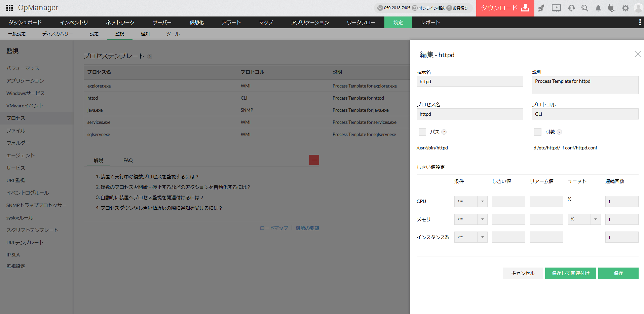Click the メモリ しきい値 input field
The height and width of the screenshot is (314, 644).
tap(508, 219)
